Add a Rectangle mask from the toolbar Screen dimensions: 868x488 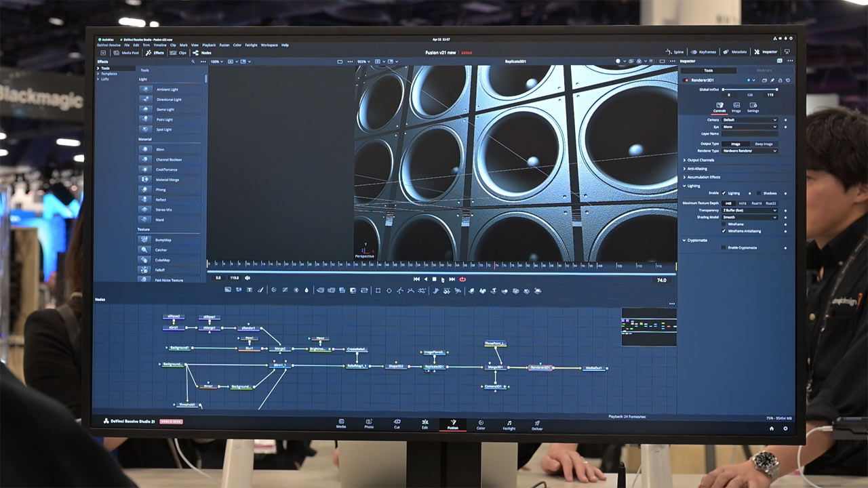tap(378, 291)
